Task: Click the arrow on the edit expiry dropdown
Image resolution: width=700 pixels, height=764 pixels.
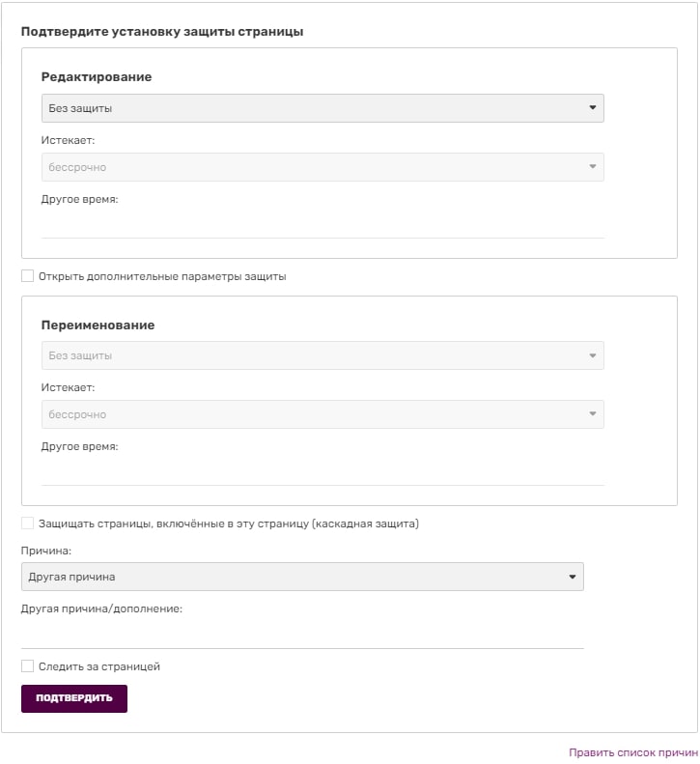Action: (x=593, y=167)
